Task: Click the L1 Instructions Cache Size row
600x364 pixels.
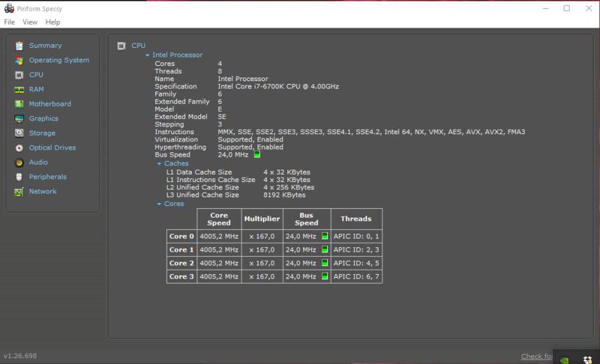Action: click(238, 180)
